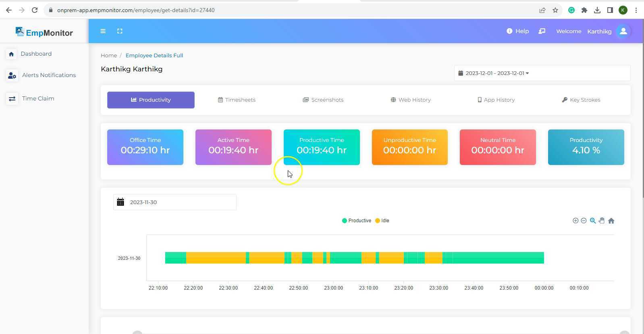The width and height of the screenshot is (644, 334).
Task: Open the user profile avatar icon
Action: point(623,31)
